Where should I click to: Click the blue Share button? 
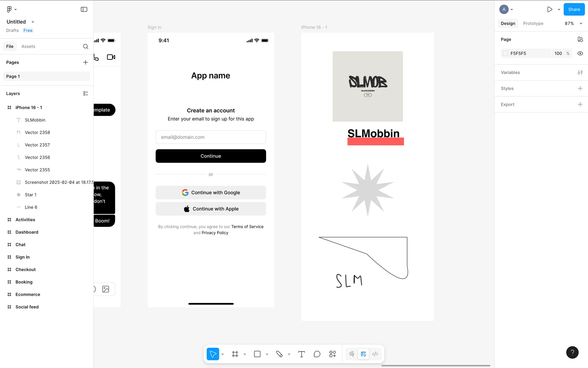point(574,10)
